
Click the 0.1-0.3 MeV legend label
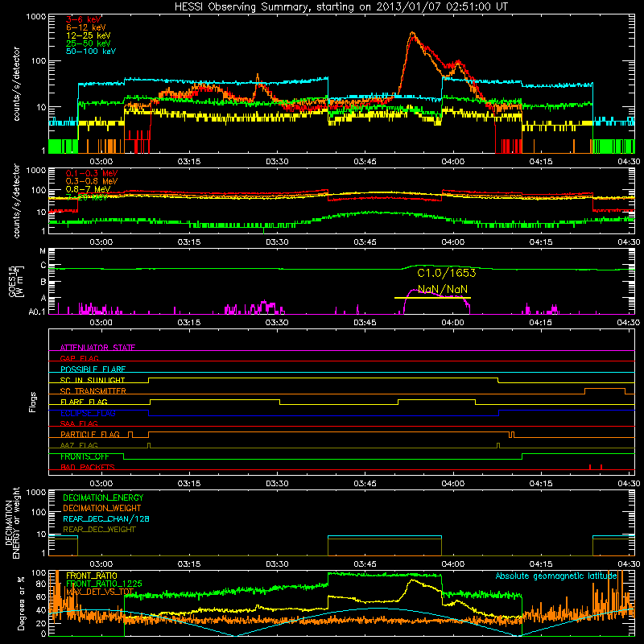(x=92, y=173)
